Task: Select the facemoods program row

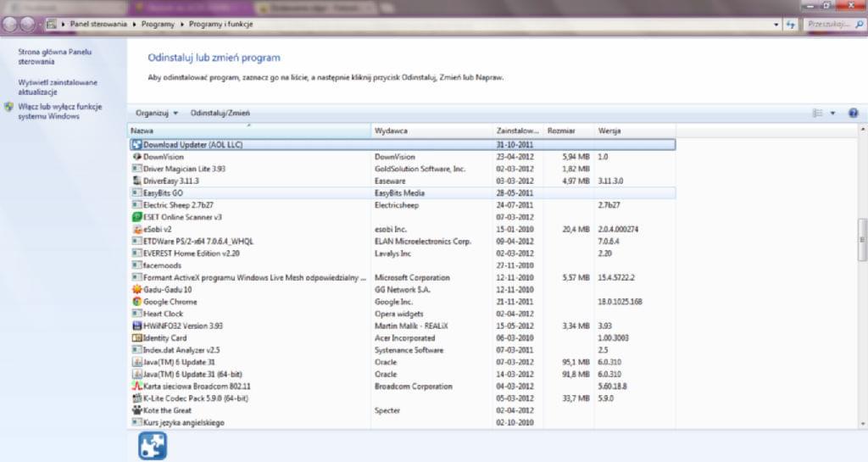Action: (403, 265)
